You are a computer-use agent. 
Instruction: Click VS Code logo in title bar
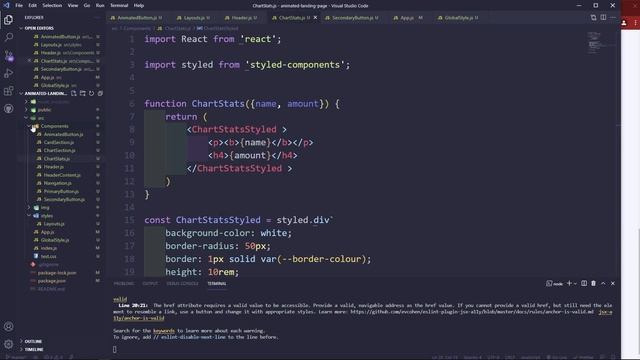[x=7, y=5]
